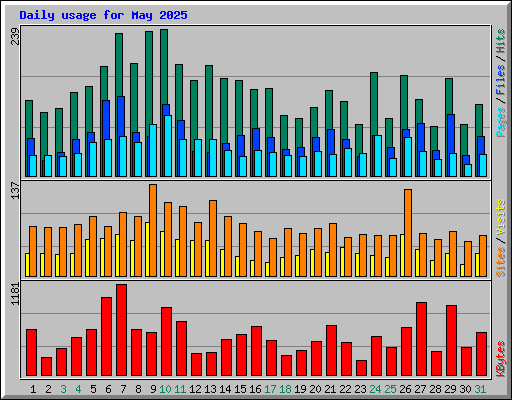Click green weekend day label 17
This screenshot has height=400, width=512.
270,389
